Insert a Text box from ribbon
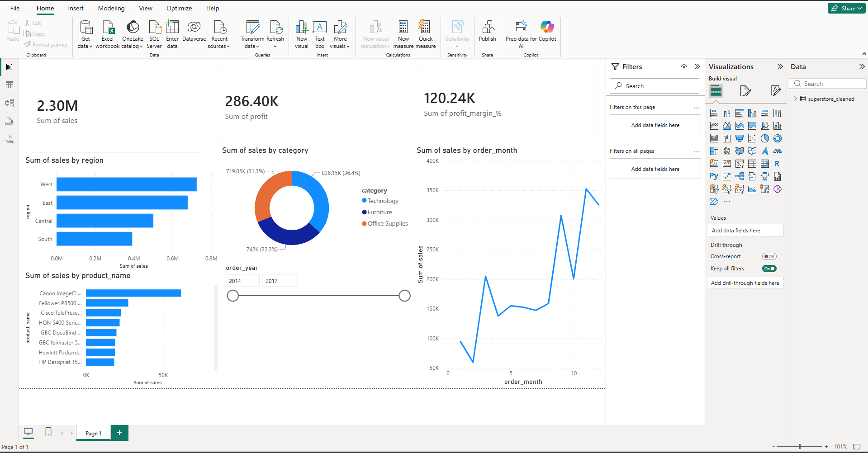This screenshot has width=868, height=453. [320, 34]
